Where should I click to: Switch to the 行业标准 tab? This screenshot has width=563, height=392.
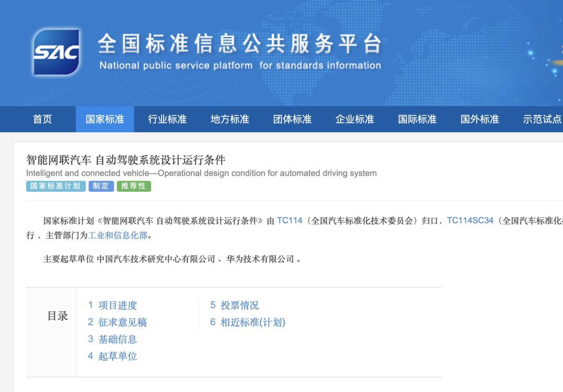tap(167, 119)
